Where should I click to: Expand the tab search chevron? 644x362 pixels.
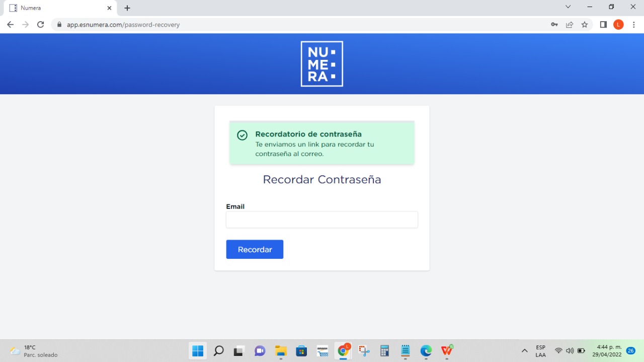[568, 7]
